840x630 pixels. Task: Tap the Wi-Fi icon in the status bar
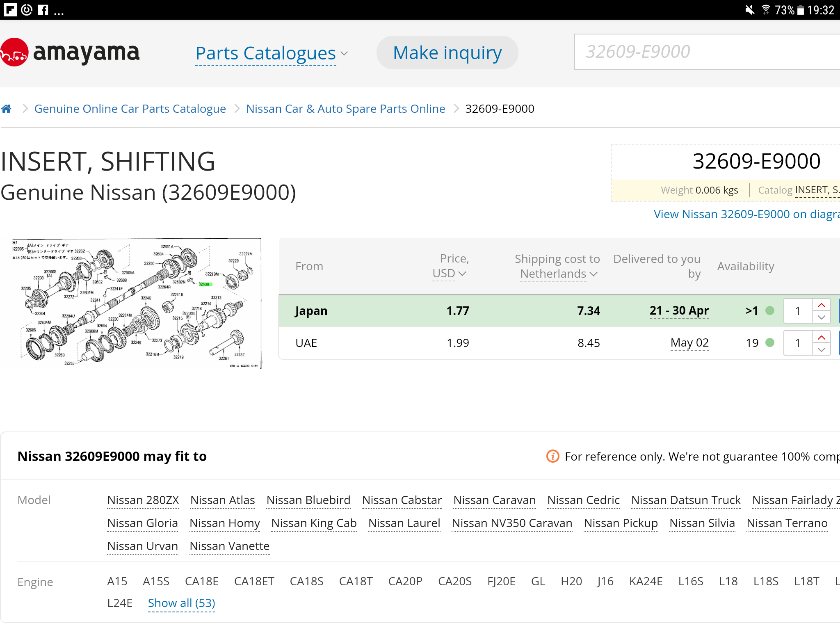(765, 9)
